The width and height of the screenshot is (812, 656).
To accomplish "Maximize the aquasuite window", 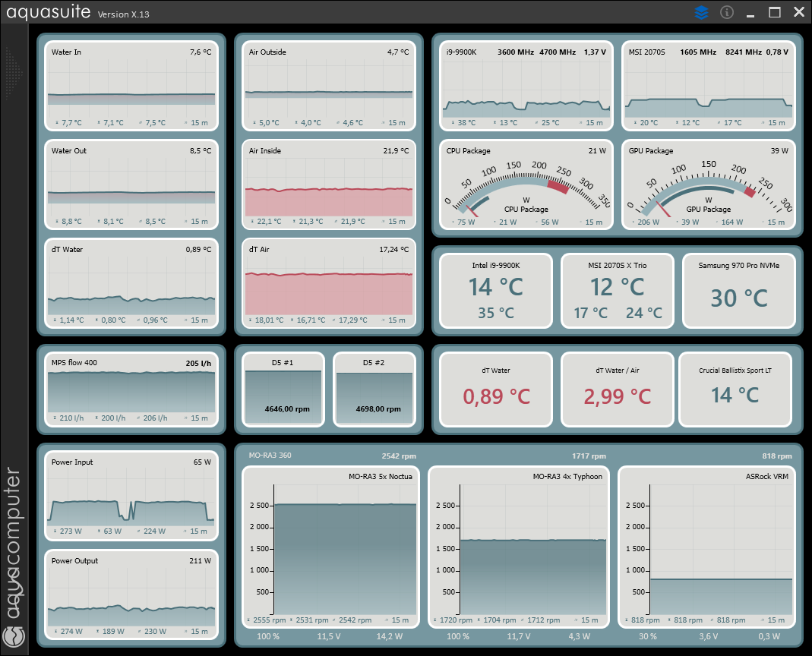I will click(x=775, y=12).
